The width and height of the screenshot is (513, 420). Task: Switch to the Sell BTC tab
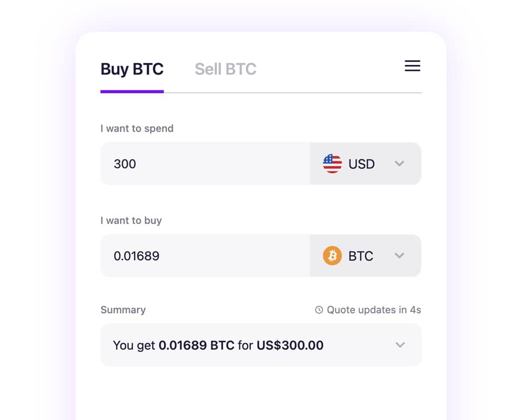(225, 69)
